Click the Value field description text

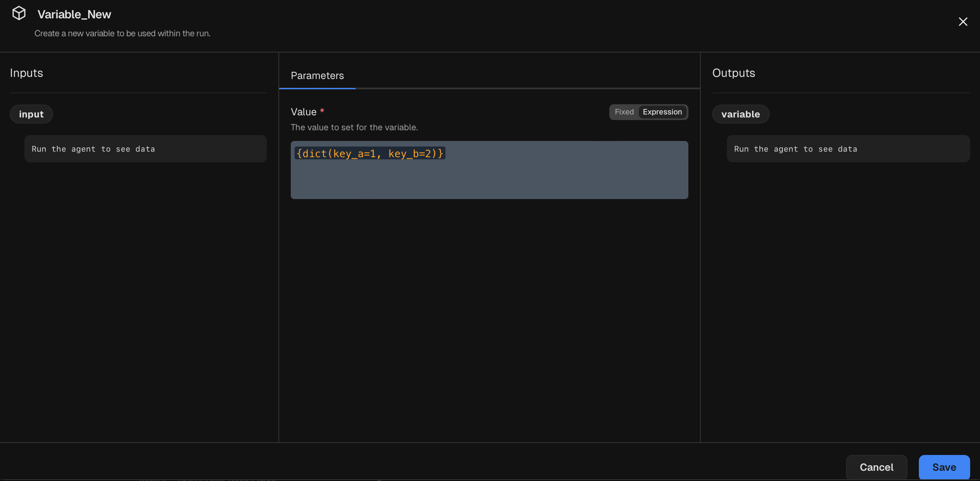(x=354, y=127)
